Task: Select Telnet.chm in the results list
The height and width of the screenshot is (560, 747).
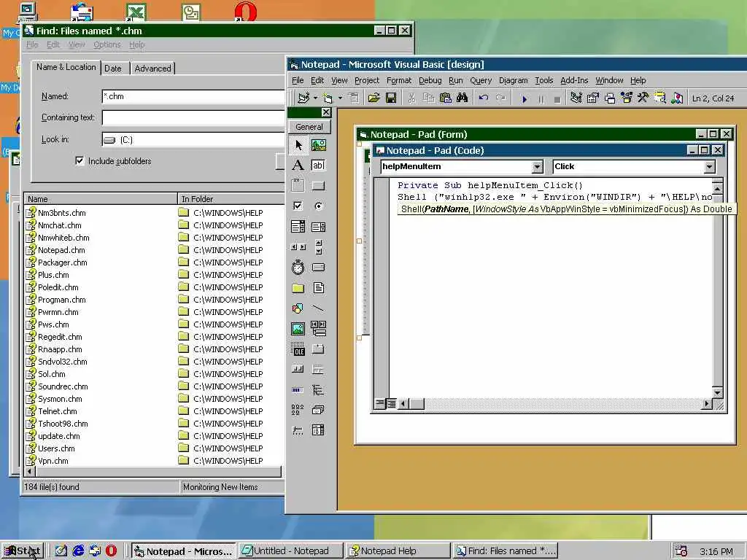Action: coord(57,411)
